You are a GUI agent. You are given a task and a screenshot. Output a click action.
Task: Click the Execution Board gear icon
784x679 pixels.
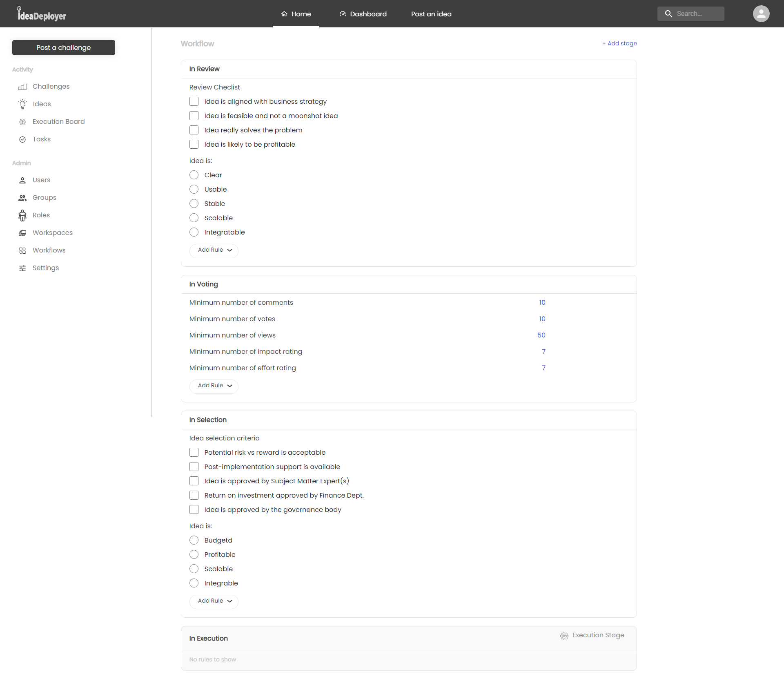coord(22,122)
